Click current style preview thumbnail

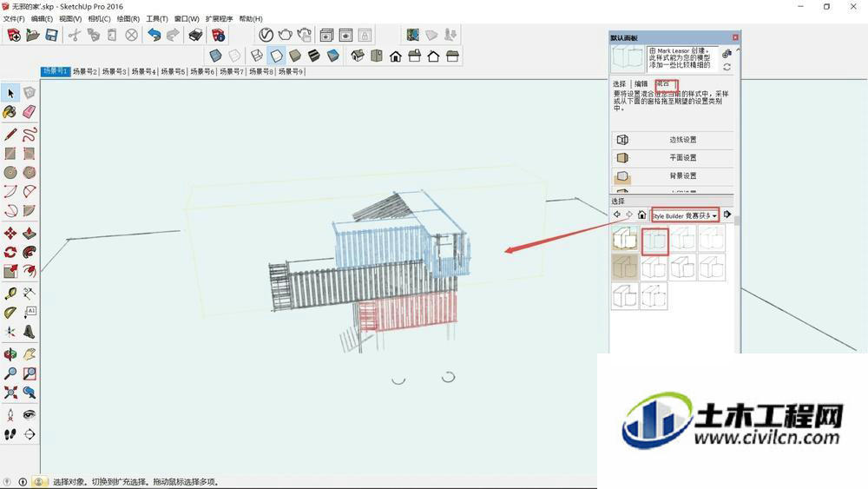click(x=628, y=59)
